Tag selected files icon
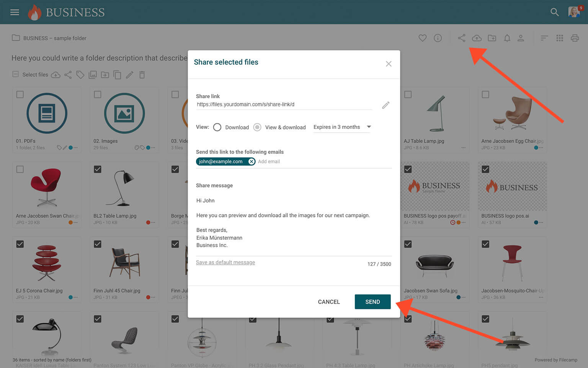Image resolution: width=588 pixels, height=368 pixels. click(x=80, y=75)
